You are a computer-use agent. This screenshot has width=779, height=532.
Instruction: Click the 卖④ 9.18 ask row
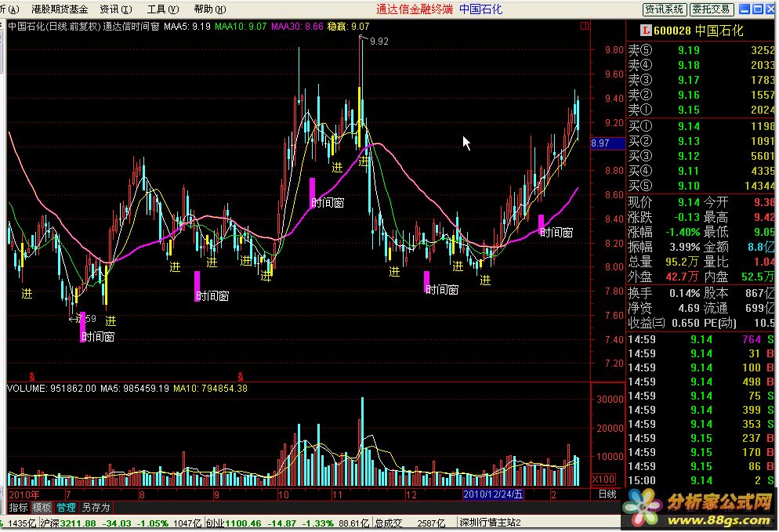click(701, 65)
